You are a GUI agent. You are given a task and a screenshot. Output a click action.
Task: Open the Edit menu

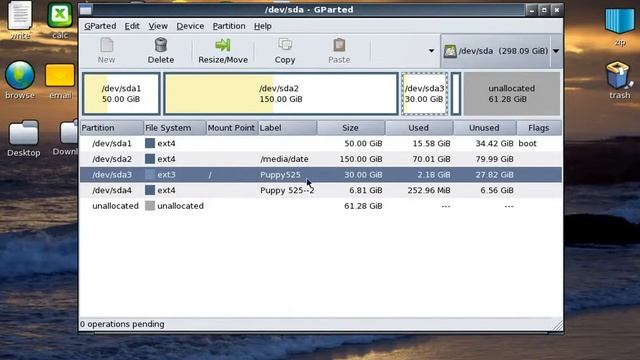click(x=132, y=26)
